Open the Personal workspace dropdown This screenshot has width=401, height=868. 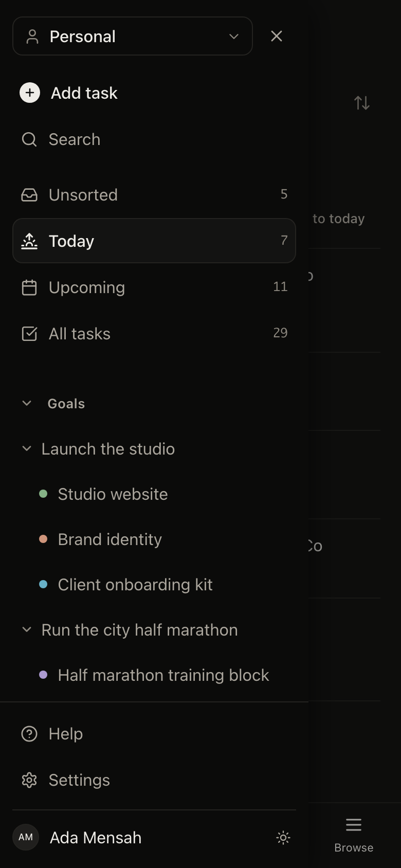coord(133,36)
